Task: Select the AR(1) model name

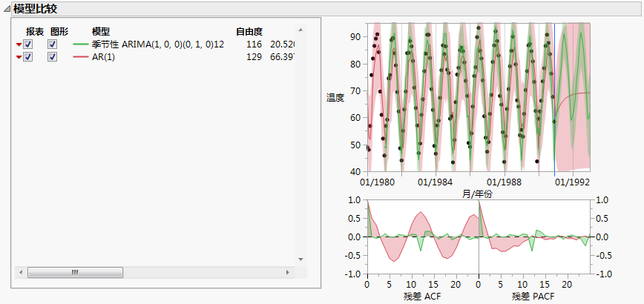Action: coord(104,57)
